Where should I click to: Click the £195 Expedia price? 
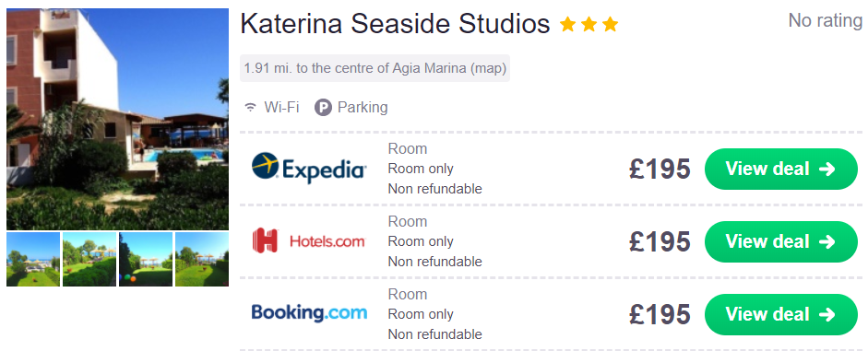(660, 169)
